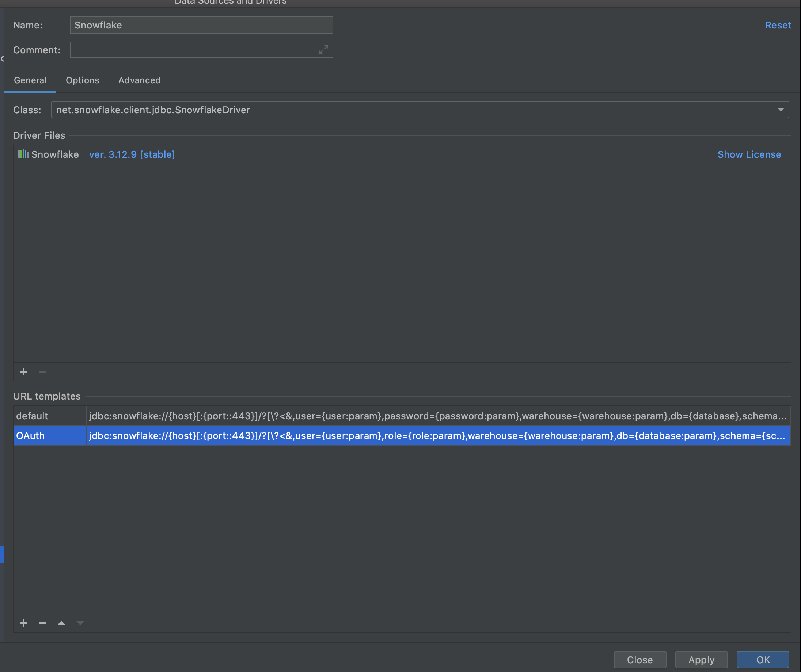This screenshot has width=801, height=672.
Task: Switch to the Advanced tab
Action: pos(139,80)
